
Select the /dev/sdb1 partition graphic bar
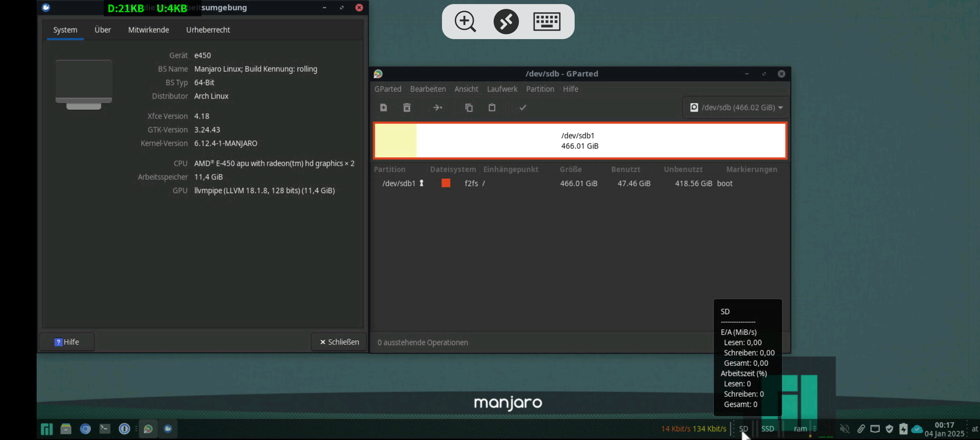coord(580,141)
